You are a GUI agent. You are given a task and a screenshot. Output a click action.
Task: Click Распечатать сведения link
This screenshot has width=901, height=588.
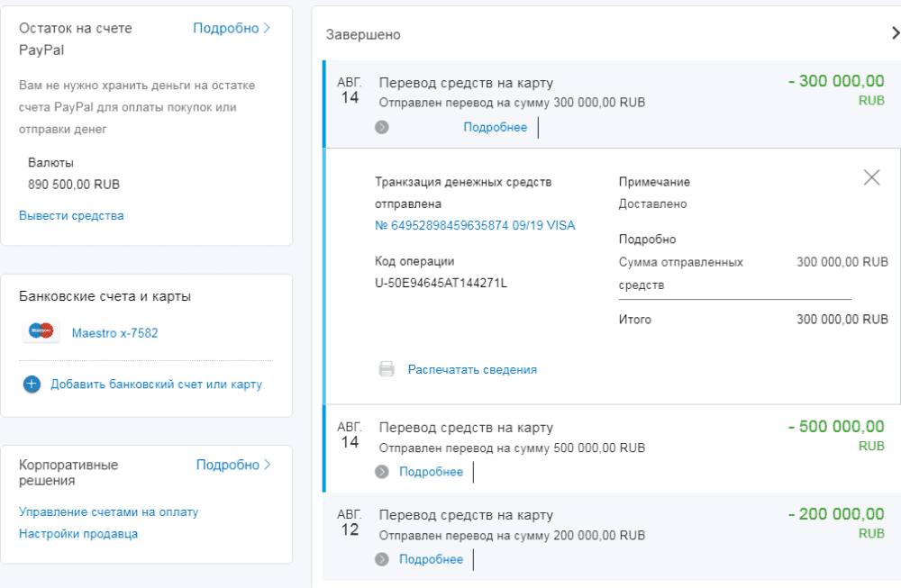[x=472, y=370]
